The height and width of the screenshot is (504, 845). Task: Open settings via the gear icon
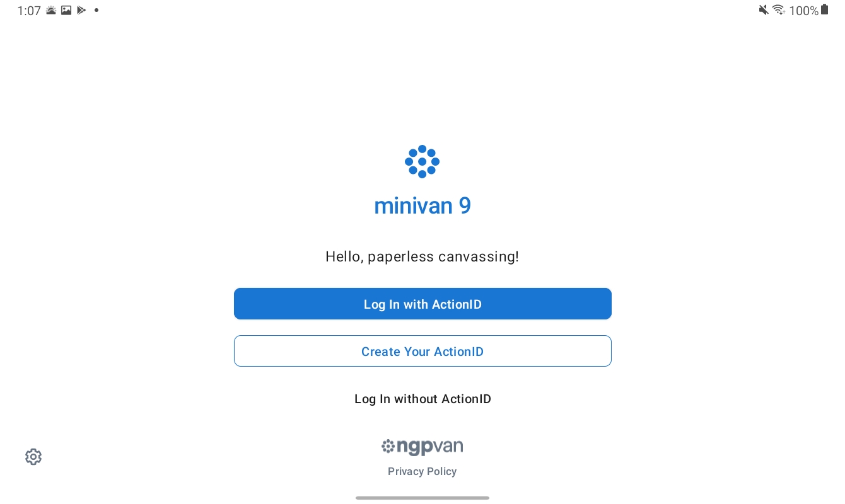click(x=33, y=457)
